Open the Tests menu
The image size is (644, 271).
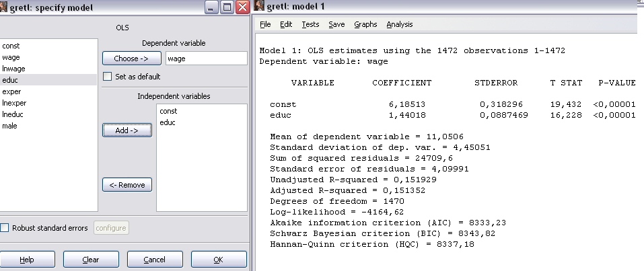310,24
